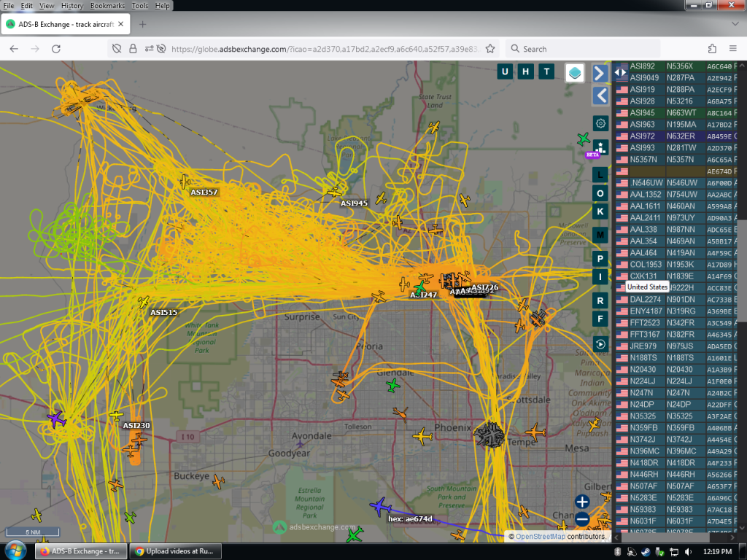Select the FFT2523 row in aircraft list
747x560 pixels.
[x=676, y=323]
